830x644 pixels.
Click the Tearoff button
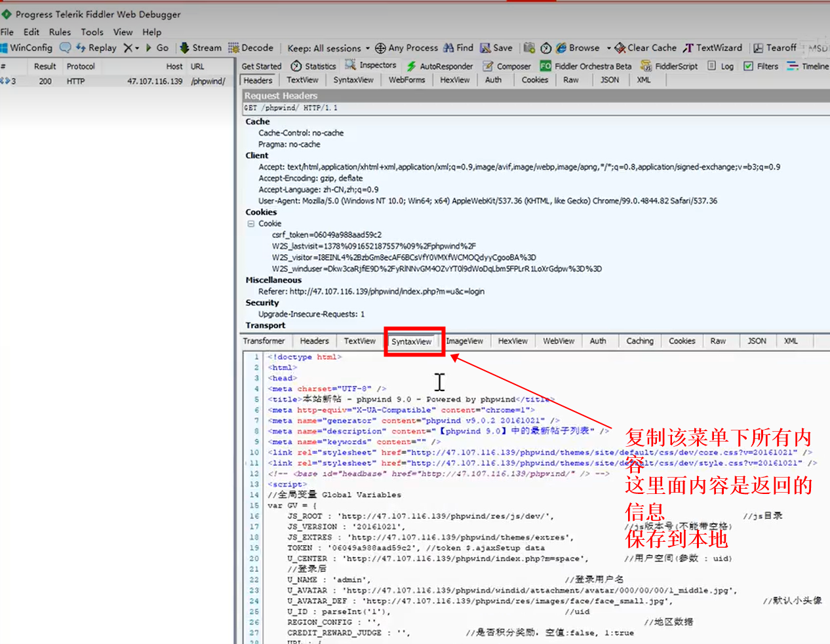(775, 48)
